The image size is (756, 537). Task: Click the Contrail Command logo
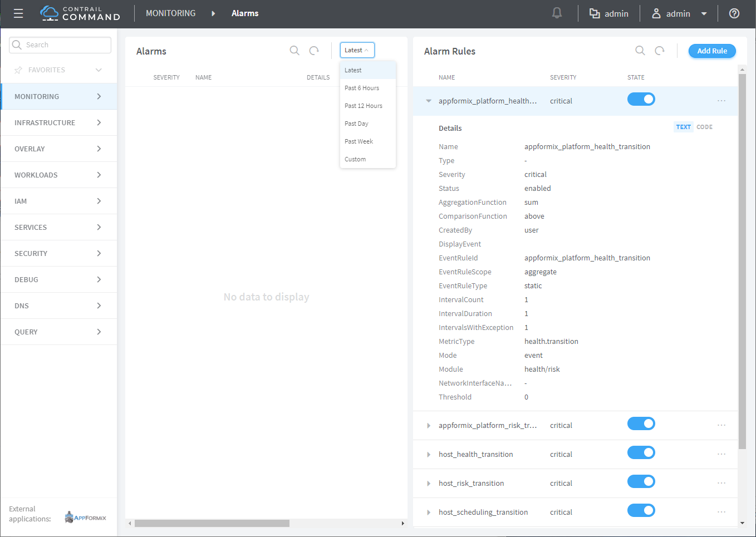(x=80, y=13)
